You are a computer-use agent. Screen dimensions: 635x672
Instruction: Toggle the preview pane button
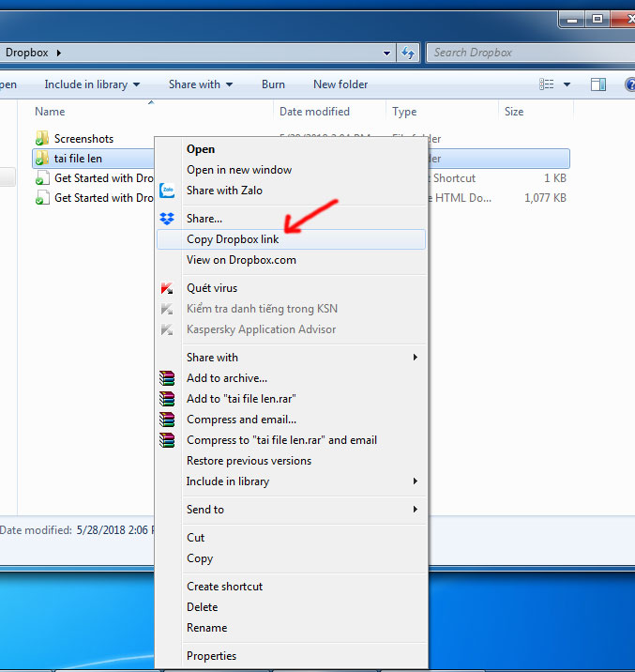597,84
